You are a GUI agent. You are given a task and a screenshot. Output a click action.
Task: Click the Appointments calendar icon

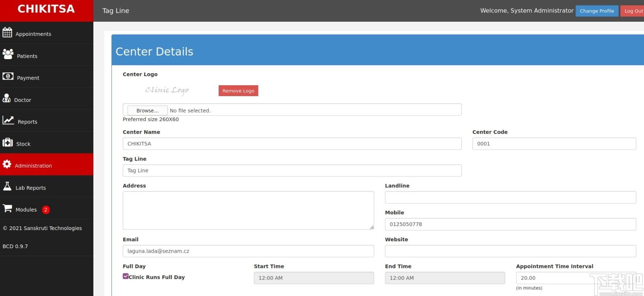(7, 32)
